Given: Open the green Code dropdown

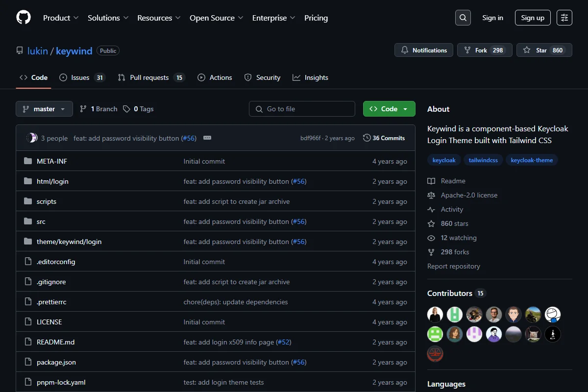Looking at the screenshot, I should pyautogui.click(x=389, y=109).
